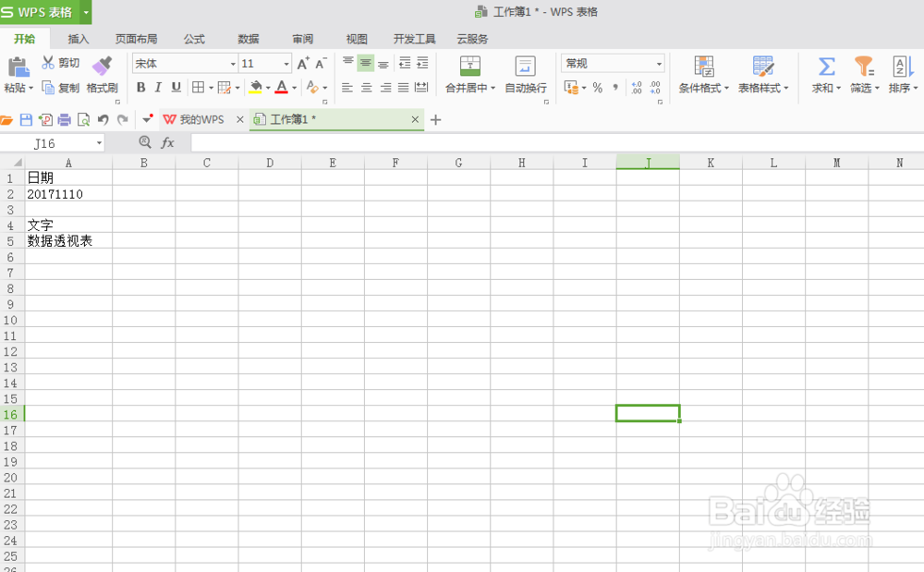Image resolution: width=924 pixels, height=572 pixels.
Task: Click the Undo arrow
Action: click(x=103, y=119)
